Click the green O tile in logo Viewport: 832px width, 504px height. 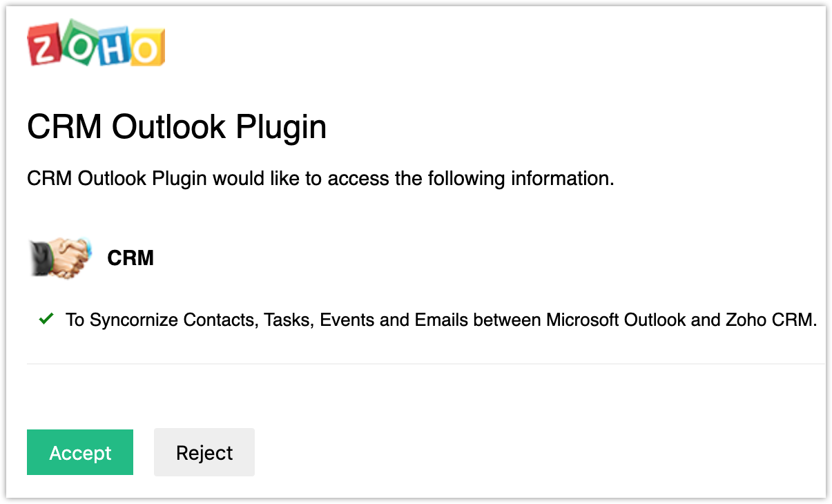[79, 43]
